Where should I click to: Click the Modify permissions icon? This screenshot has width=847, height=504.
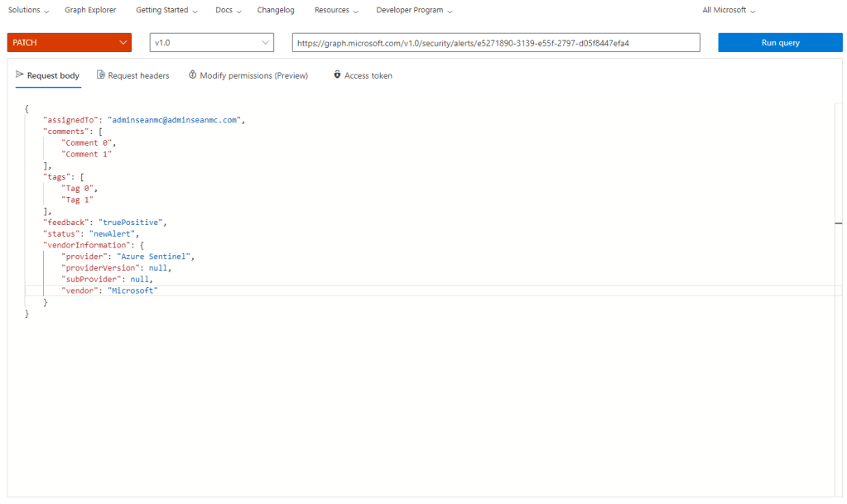(x=193, y=75)
